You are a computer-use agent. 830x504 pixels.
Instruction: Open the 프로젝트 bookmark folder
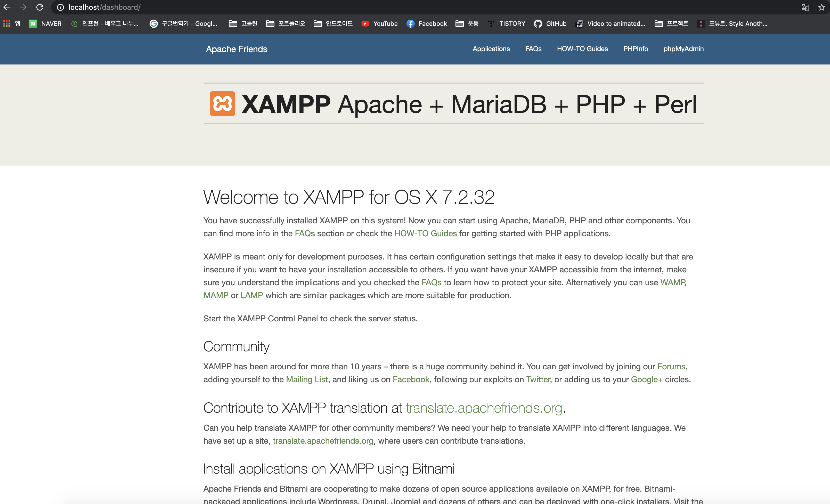(671, 23)
